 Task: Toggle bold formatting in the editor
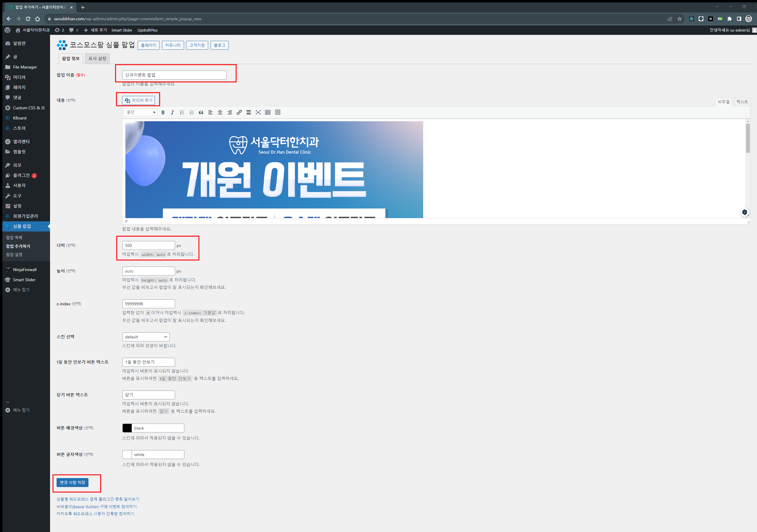pyautogui.click(x=163, y=113)
